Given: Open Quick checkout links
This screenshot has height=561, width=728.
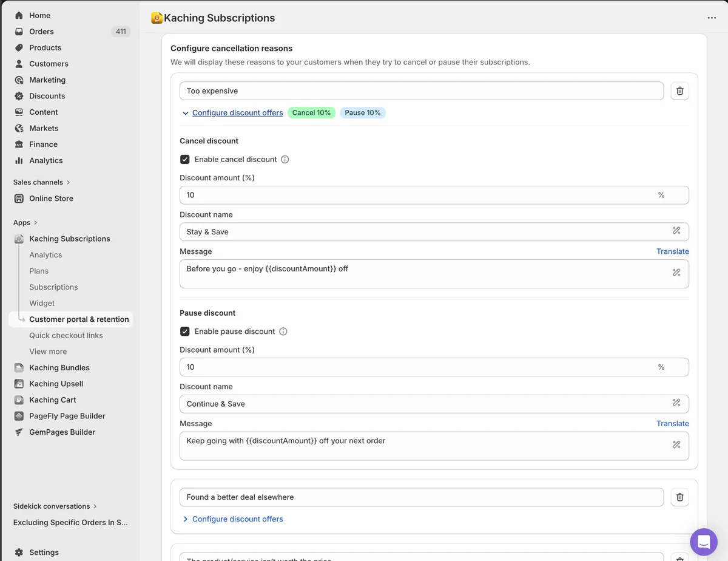Looking at the screenshot, I should 66,335.
